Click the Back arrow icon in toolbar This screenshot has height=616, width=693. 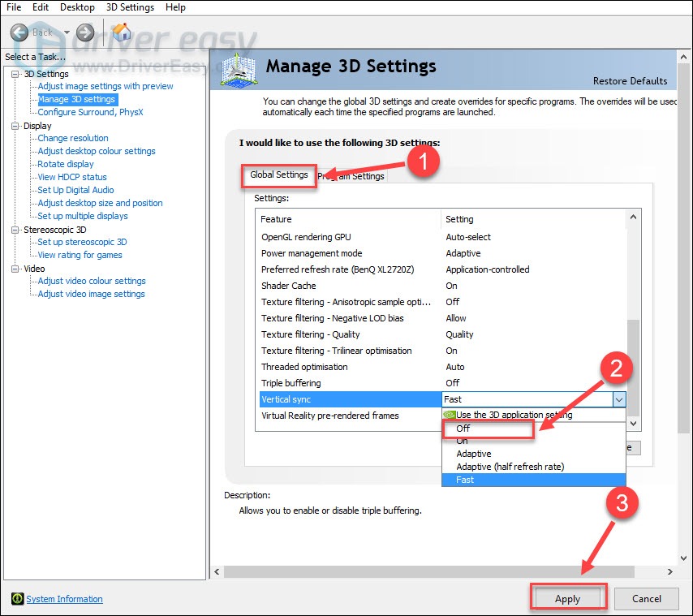click(x=20, y=32)
